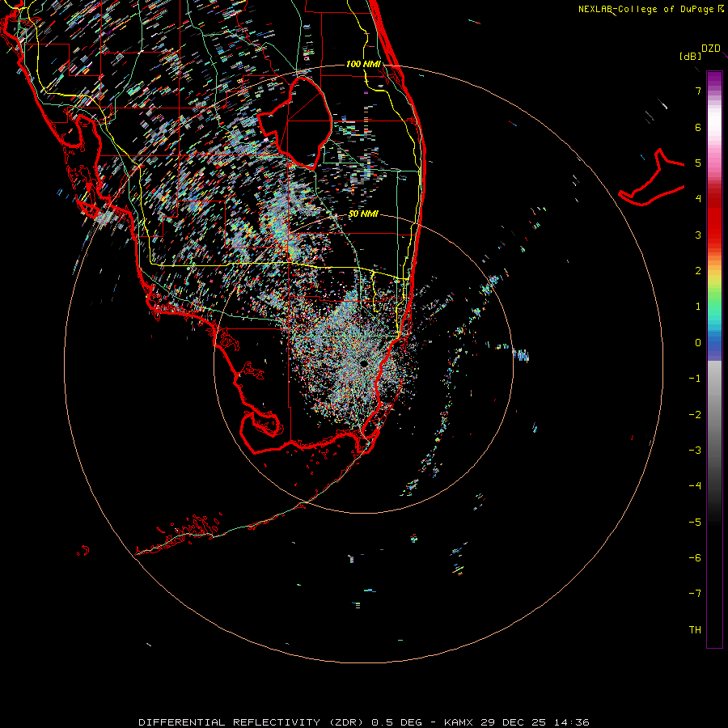Click the 3 value on color scale
The image size is (728, 728).
coord(698,235)
